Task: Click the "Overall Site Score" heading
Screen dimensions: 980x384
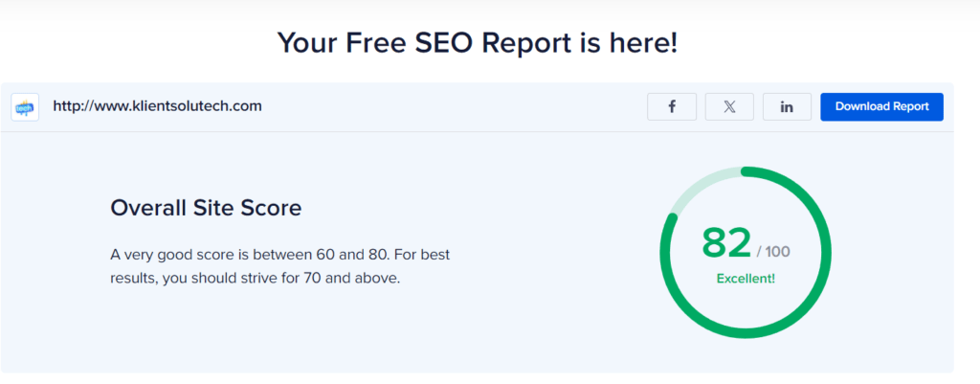Action: pyautogui.click(x=207, y=208)
